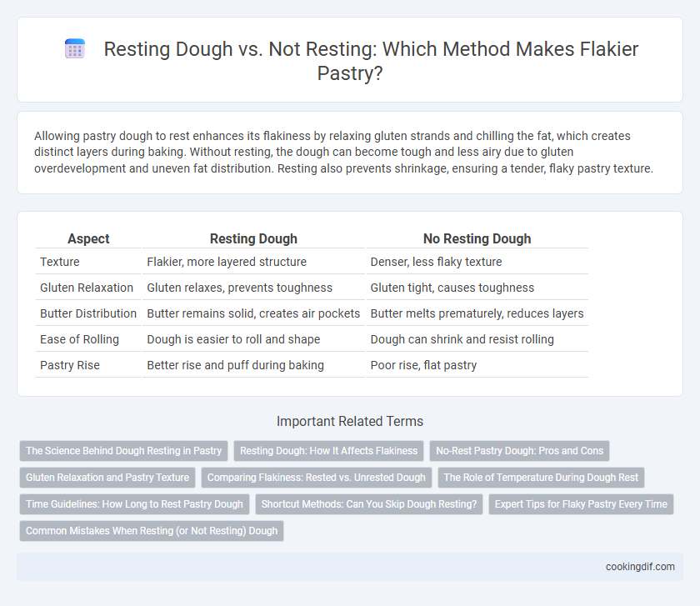Select the 'Texture' table row label
700x606 pixels.
click(60, 262)
